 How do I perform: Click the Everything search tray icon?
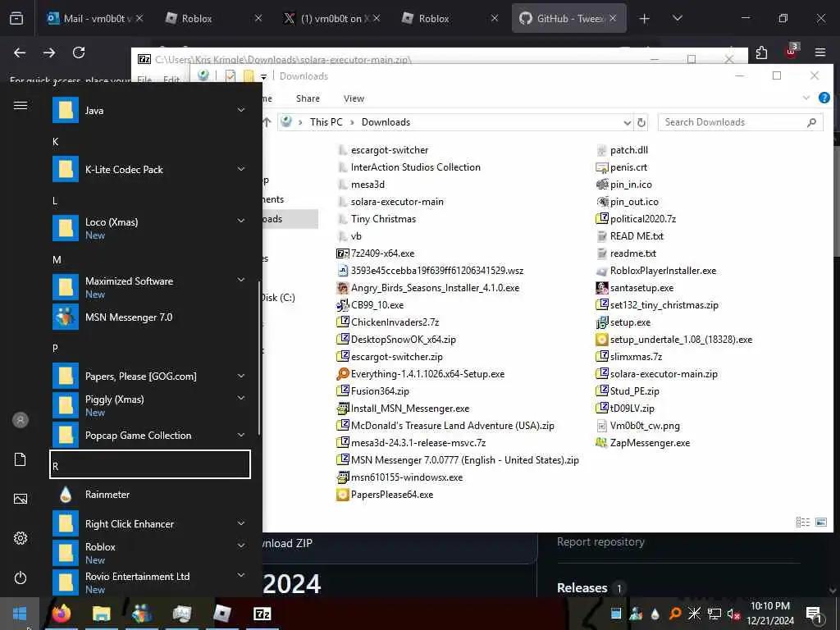point(675,614)
